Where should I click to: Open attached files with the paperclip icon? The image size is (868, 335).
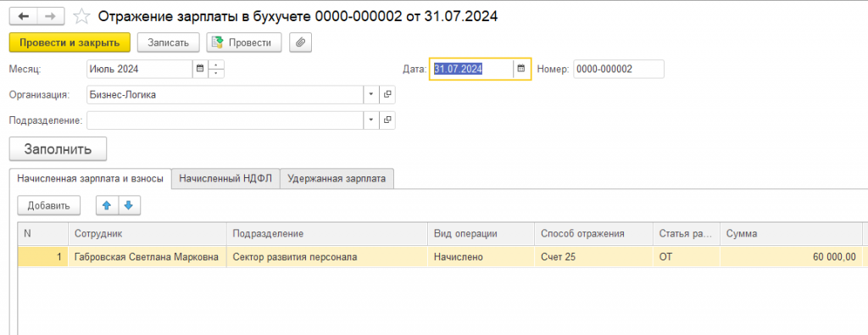coord(301,42)
